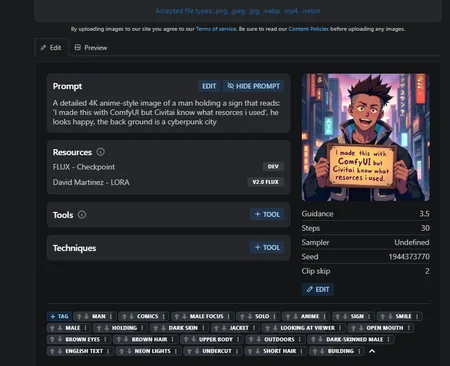
Task: Switch to the Preview tab
Action: coord(91,48)
